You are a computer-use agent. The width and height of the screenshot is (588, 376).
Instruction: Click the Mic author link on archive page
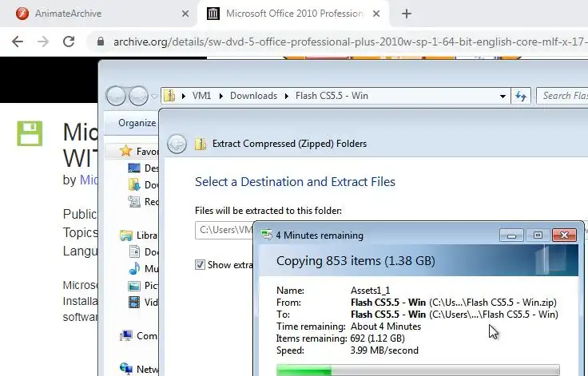pyautogui.click(x=89, y=180)
